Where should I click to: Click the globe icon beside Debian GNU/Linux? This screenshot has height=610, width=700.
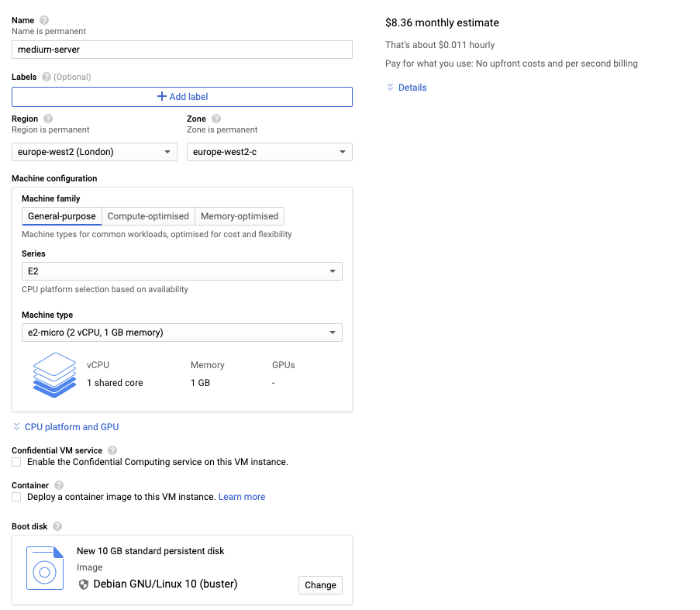[x=83, y=584]
